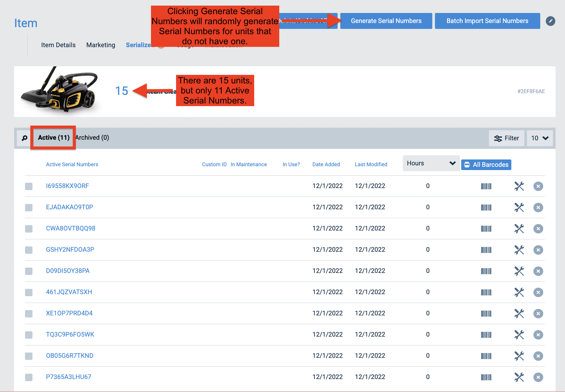Check the box for TQ3C9P6FO5WK
565x392 pixels.
29,335
